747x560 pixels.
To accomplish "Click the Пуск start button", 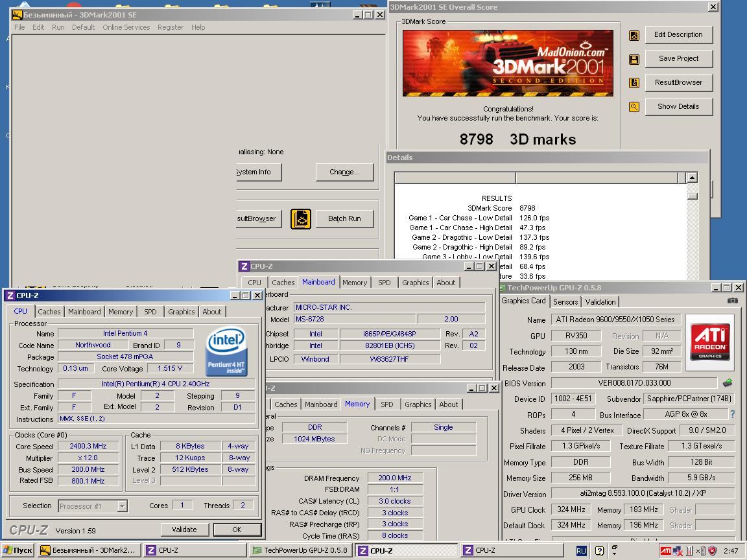I will tap(18, 550).
